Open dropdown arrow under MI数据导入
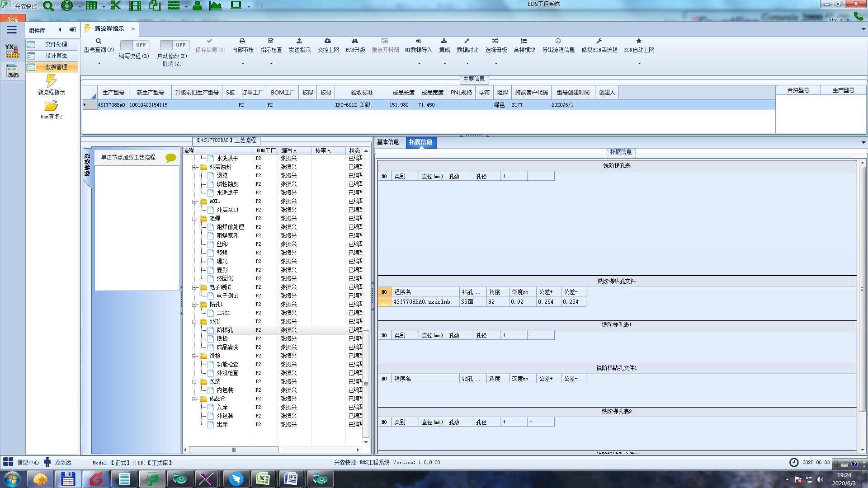 pos(419,63)
